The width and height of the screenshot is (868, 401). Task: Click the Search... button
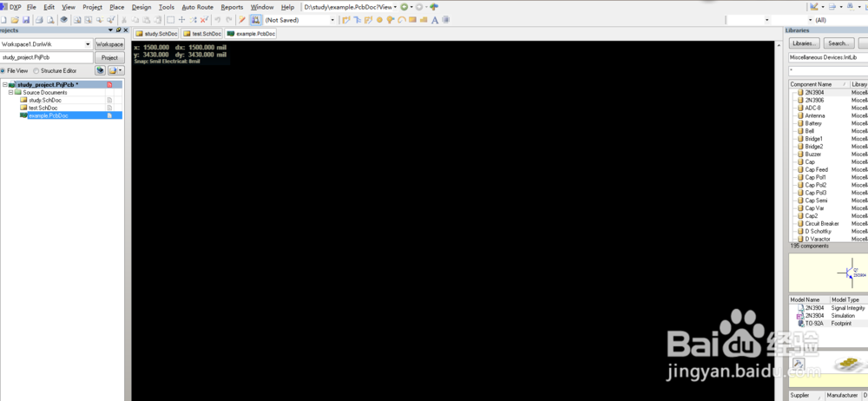(838, 43)
